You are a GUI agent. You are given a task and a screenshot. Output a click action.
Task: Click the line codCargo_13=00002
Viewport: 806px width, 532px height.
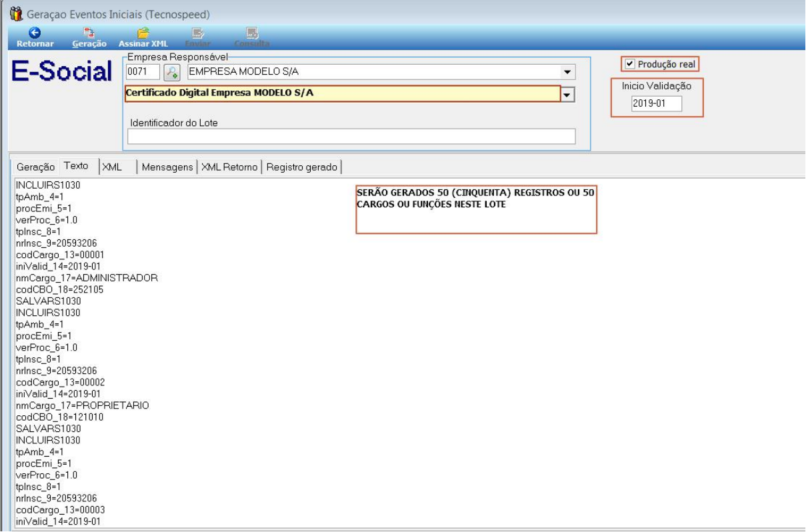60,382
